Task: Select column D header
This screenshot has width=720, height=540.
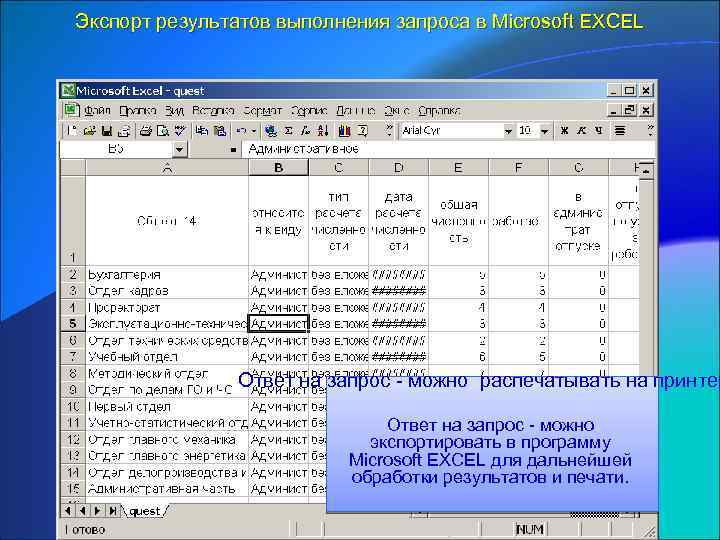Action: pos(398,168)
